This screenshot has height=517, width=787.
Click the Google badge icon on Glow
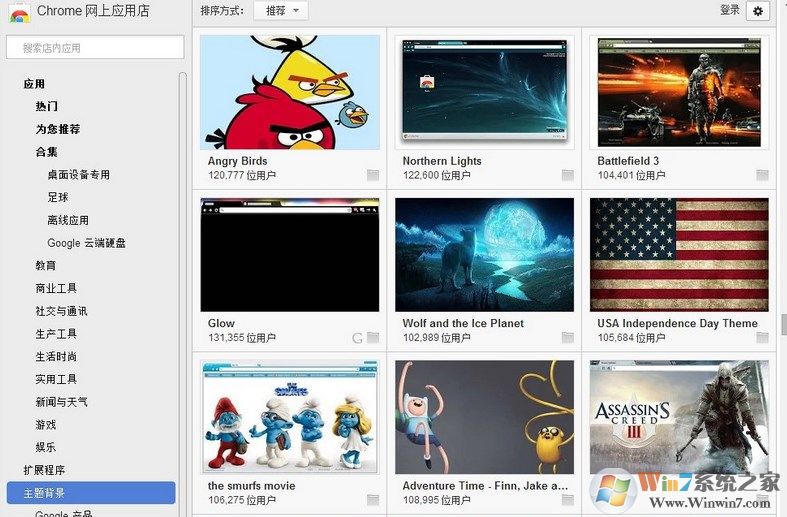(358, 338)
